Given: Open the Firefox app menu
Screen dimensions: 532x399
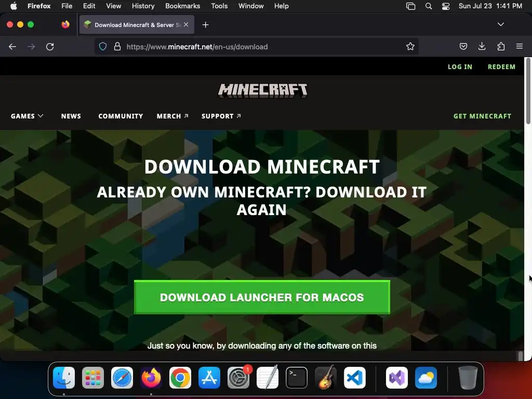Looking at the screenshot, I should [39, 6].
